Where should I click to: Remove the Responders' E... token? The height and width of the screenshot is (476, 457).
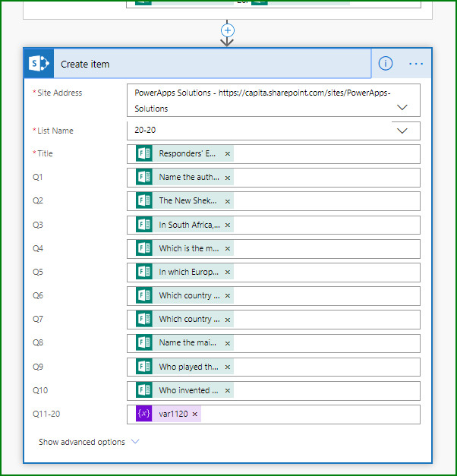(x=228, y=154)
